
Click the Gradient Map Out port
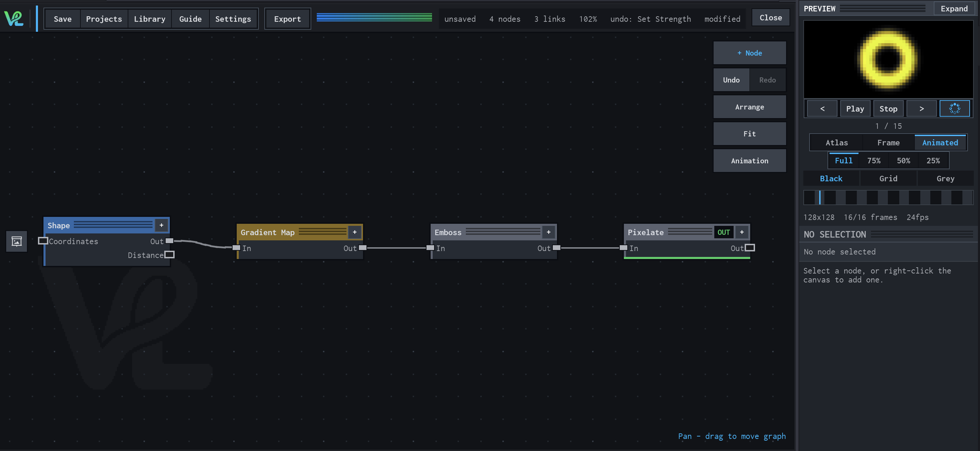click(x=363, y=248)
